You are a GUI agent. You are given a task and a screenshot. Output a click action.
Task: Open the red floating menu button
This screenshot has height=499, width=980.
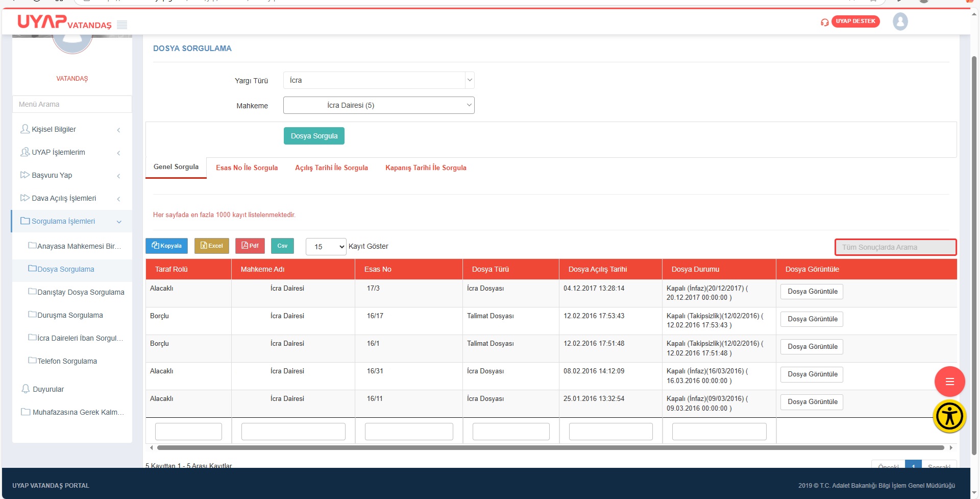point(949,382)
